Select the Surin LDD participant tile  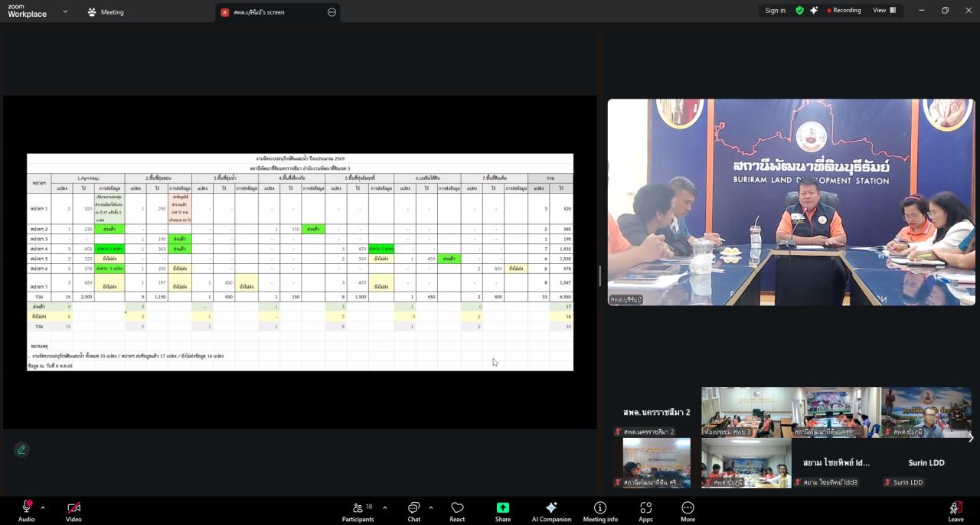(926, 463)
